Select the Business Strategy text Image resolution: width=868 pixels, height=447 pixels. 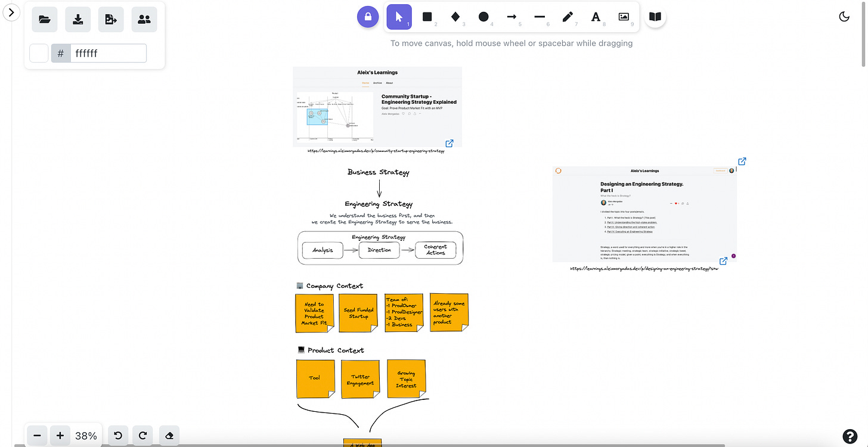pyautogui.click(x=379, y=172)
